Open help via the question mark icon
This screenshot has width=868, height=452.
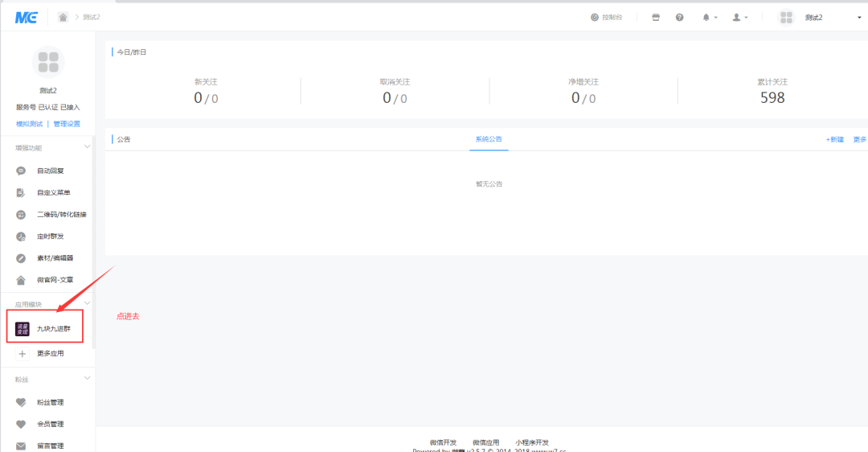coord(679,17)
